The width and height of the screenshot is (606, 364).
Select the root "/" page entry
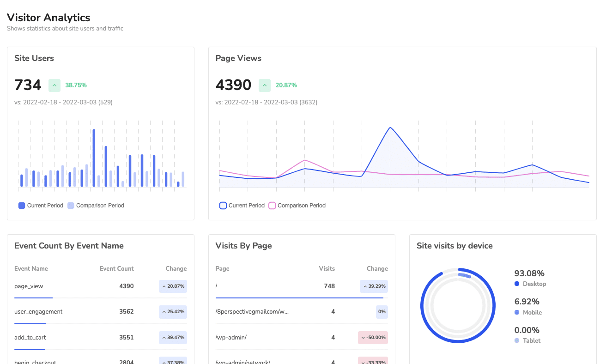[x=217, y=286]
